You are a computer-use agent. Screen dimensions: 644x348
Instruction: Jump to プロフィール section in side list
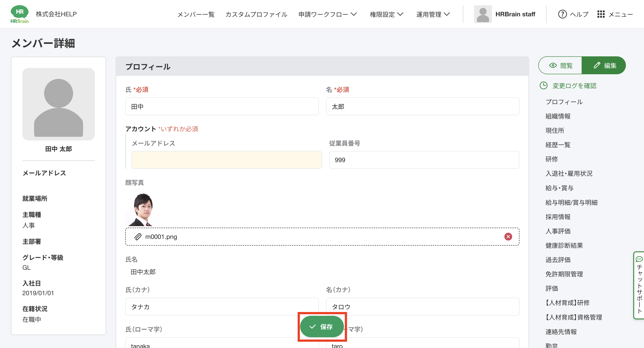tap(564, 102)
